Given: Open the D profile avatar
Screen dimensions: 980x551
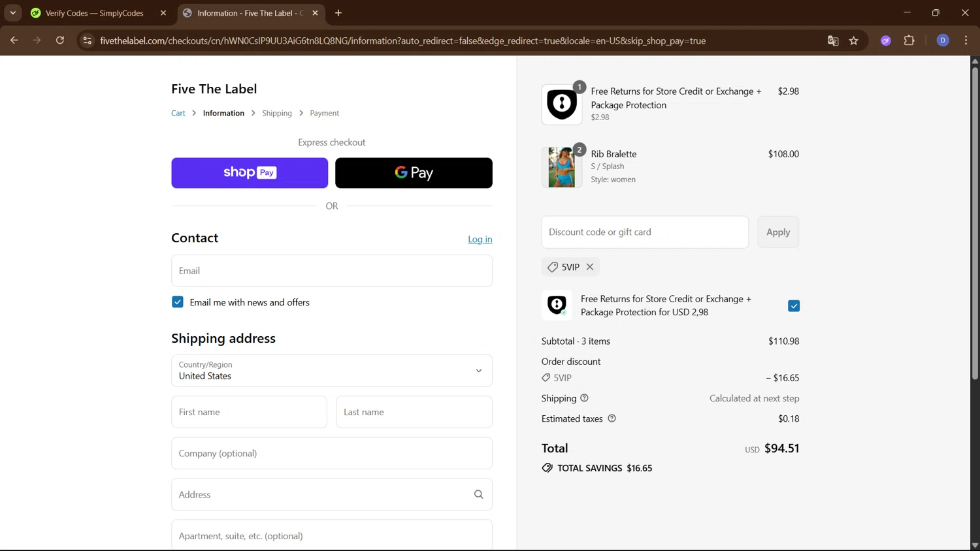Looking at the screenshot, I should point(943,40).
